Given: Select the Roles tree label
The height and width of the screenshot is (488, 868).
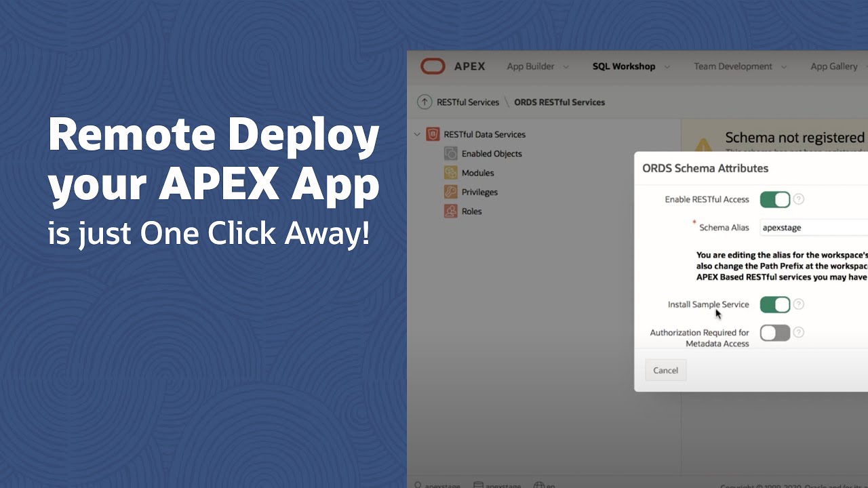Looking at the screenshot, I should click(x=471, y=211).
